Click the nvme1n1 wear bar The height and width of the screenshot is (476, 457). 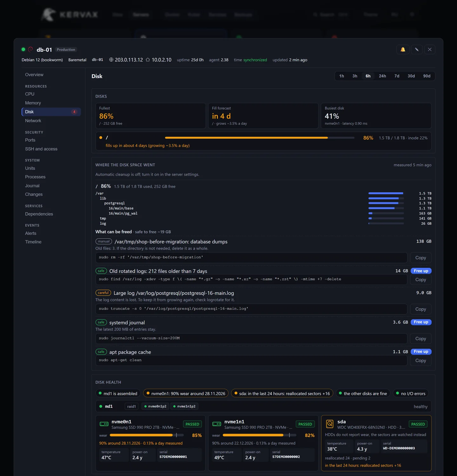point(260,435)
